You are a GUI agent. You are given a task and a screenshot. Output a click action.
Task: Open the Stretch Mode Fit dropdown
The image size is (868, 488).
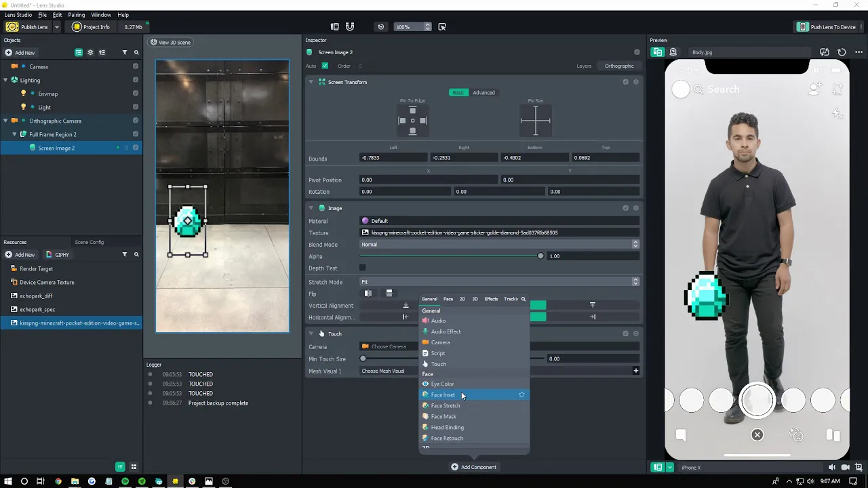pyautogui.click(x=499, y=282)
